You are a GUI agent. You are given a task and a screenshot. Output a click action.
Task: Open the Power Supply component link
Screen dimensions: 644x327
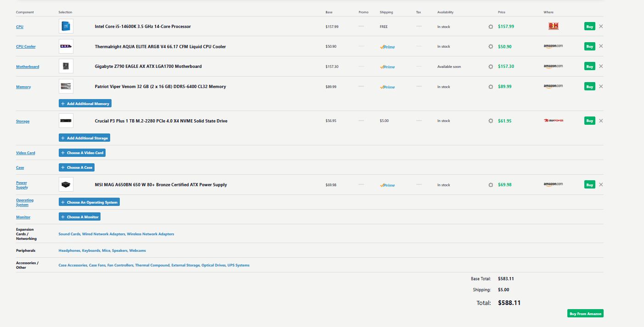pos(22,185)
